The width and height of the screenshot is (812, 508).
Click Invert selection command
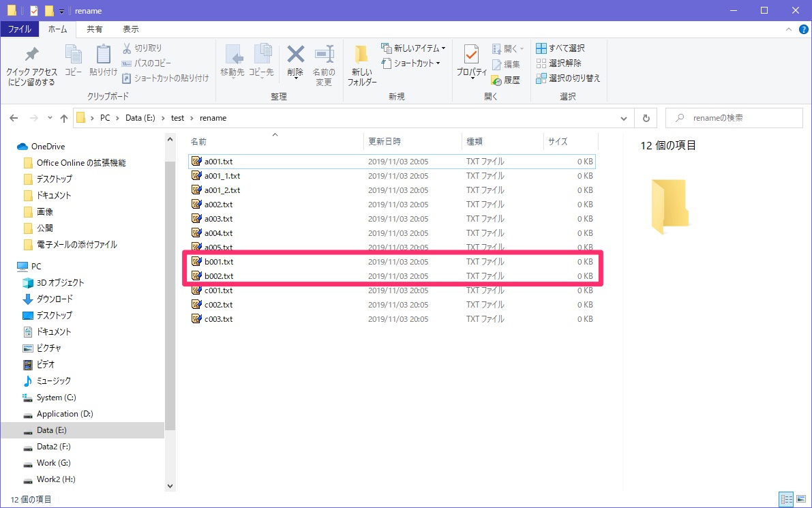(x=568, y=78)
